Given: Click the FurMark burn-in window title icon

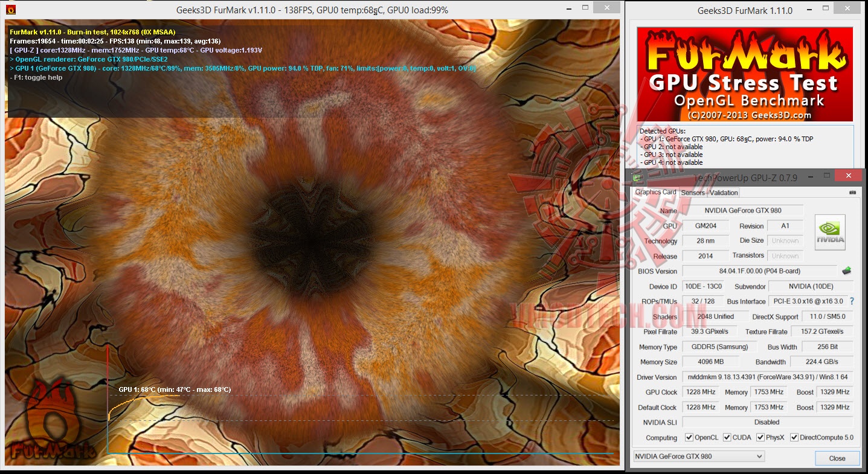Looking at the screenshot, I should [11, 10].
